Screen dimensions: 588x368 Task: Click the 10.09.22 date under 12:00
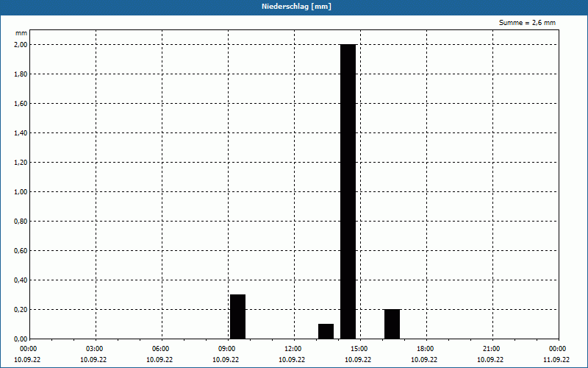[292, 359]
